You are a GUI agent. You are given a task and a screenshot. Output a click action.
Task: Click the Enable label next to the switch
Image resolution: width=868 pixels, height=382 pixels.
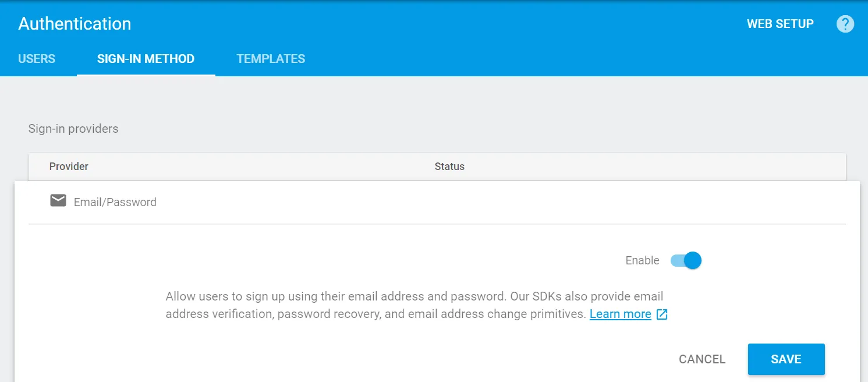point(642,260)
